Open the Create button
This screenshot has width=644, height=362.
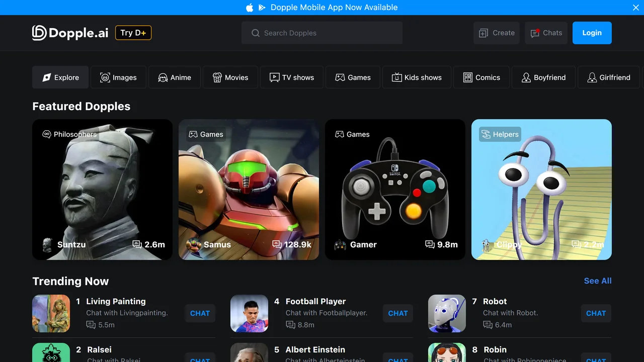(x=497, y=33)
